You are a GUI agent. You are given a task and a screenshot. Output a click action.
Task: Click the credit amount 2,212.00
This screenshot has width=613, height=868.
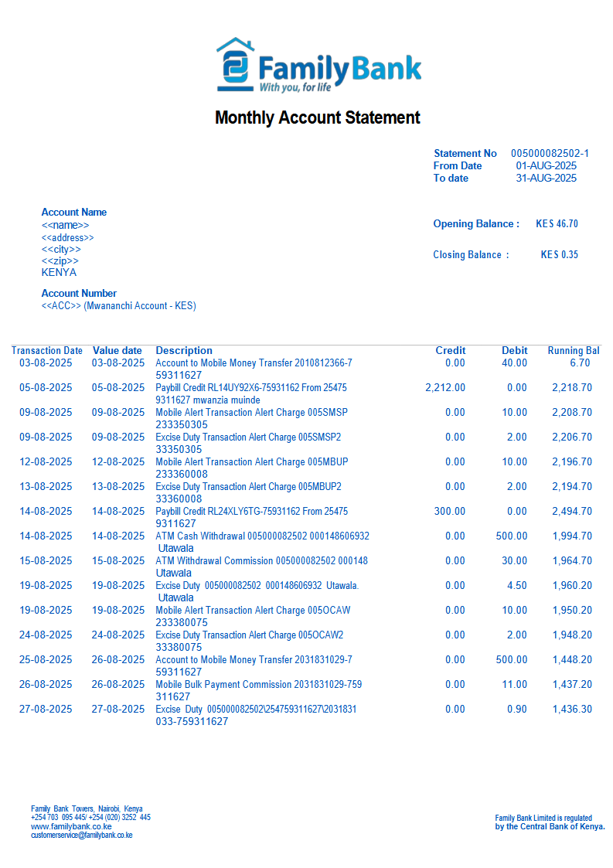point(445,387)
